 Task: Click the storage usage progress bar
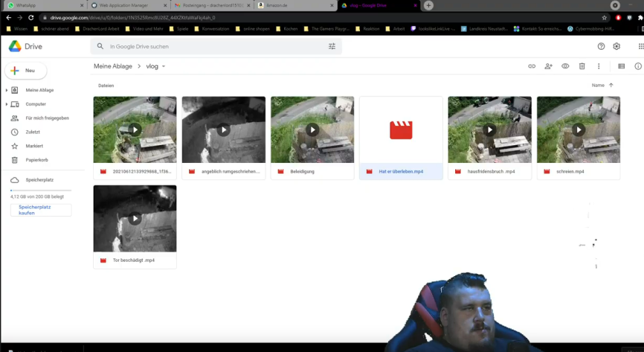(x=41, y=191)
